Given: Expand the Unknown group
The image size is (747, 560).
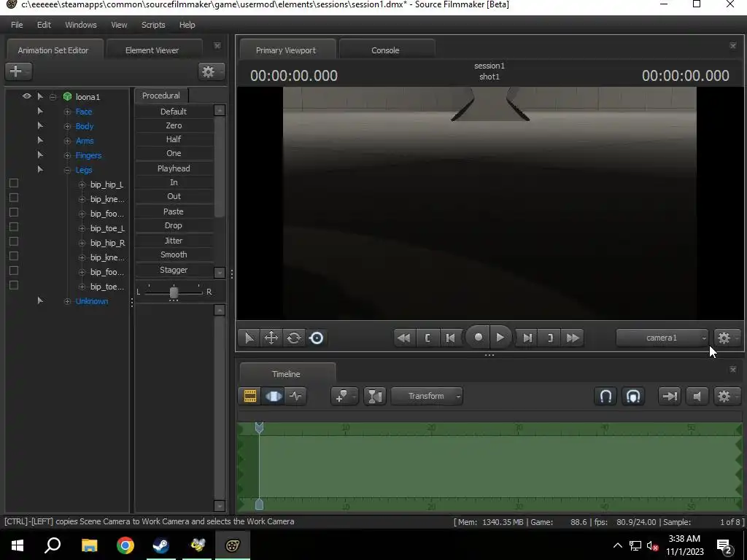Looking at the screenshot, I should pos(67,301).
